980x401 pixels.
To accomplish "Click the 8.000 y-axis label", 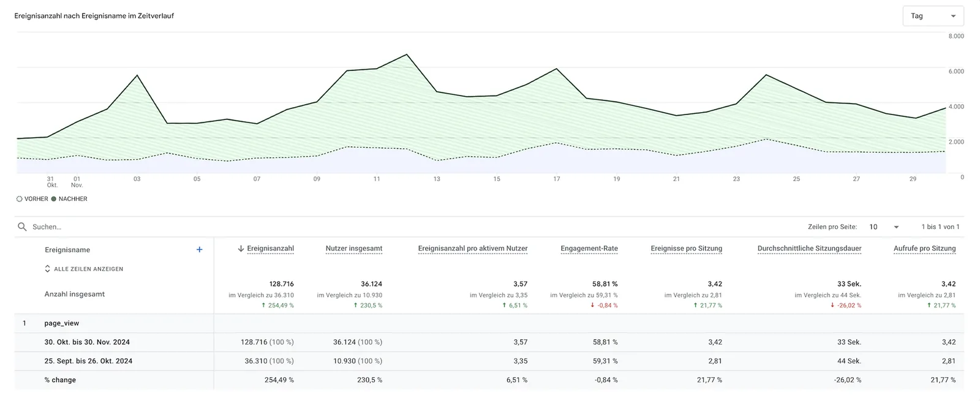I will click(956, 37).
